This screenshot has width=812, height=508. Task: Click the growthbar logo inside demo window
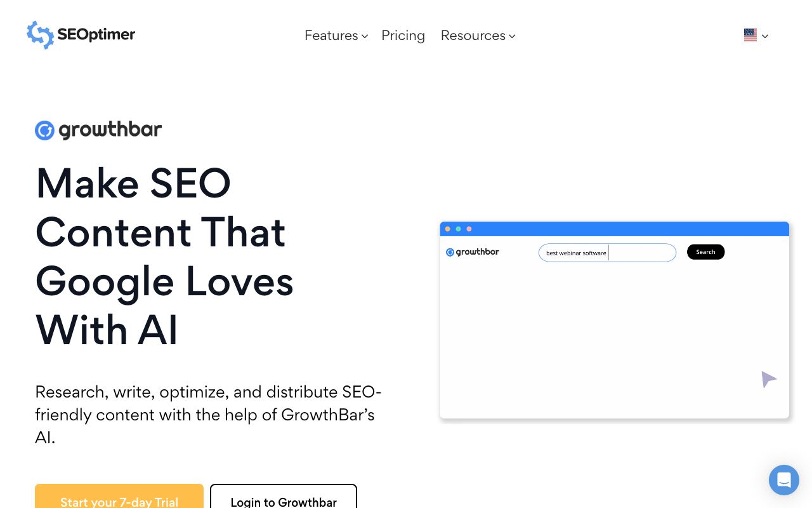pyautogui.click(x=473, y=252)
